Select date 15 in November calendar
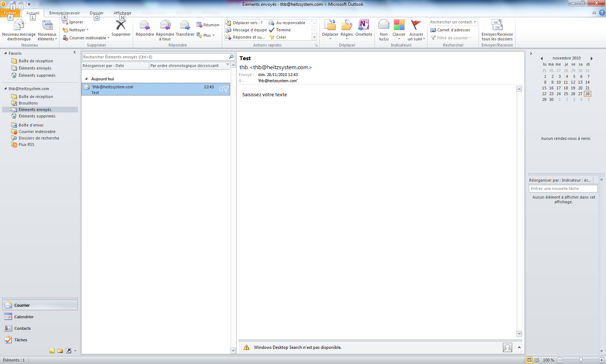The image size is (606, 364). pyautogui.click(x=544, y=88)
